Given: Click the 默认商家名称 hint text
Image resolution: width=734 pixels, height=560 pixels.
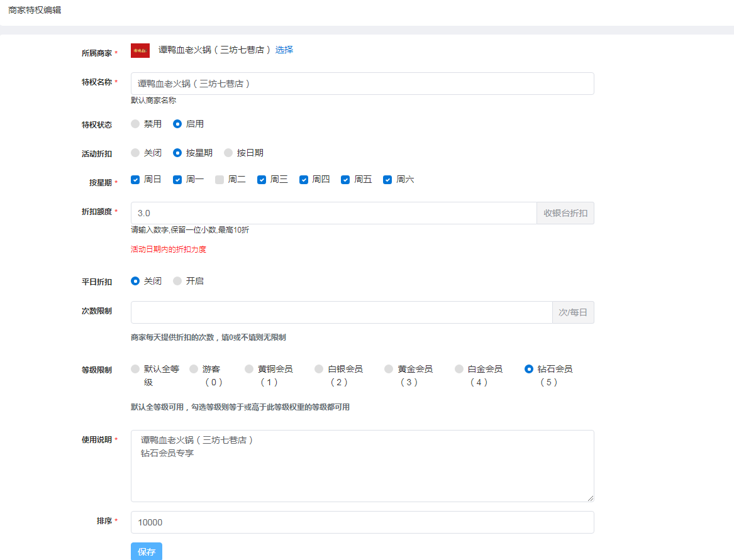Looking at the screenshot, I should 153,101.
